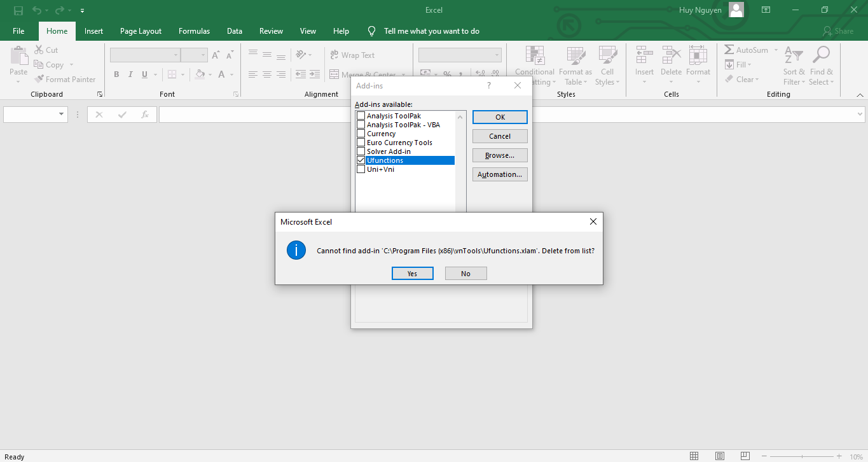The width and height of the screenshot is (868, 462).
Task: Click the Save icon in title bar
Action: [x=18, y=10]
